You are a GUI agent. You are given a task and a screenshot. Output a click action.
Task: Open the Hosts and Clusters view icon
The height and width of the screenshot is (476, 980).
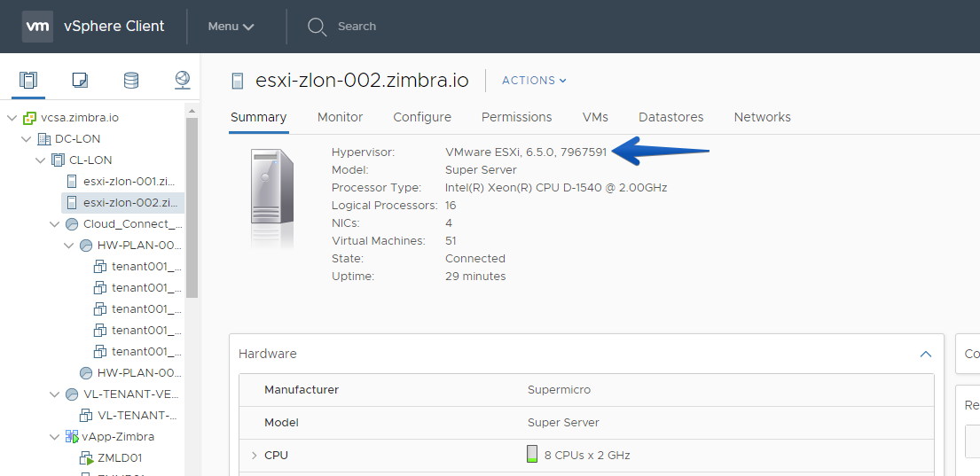[x=28, y=80]
